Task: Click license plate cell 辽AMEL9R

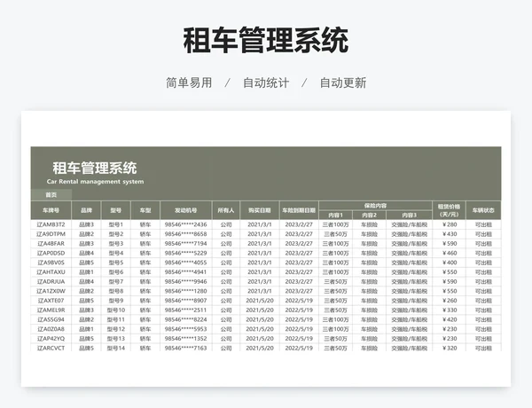Action: (51, 310)
